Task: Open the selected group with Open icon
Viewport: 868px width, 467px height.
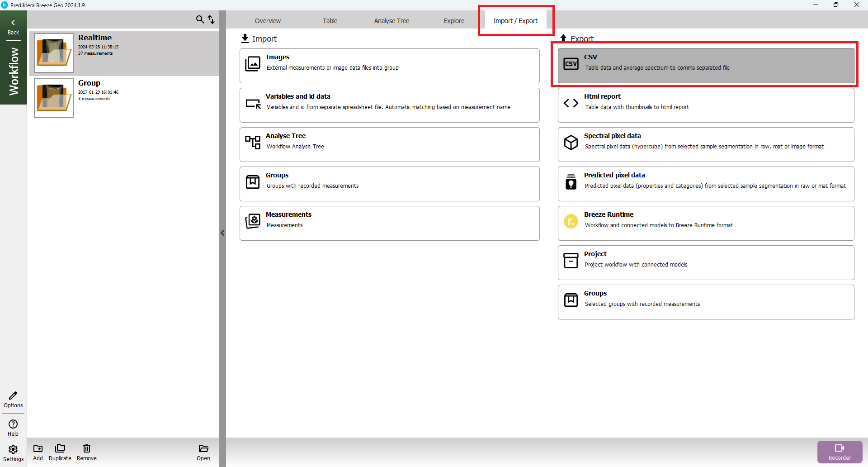Action: pyautogui.click(x=203, y=452)
